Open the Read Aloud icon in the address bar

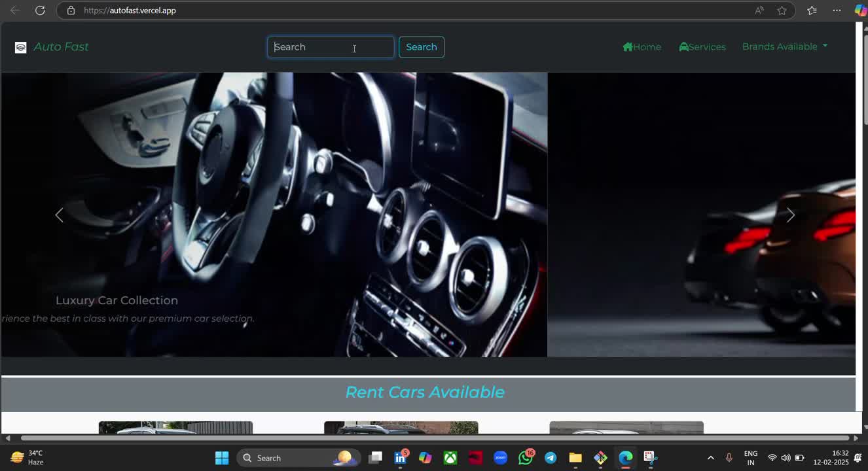(x=759, y=10)
